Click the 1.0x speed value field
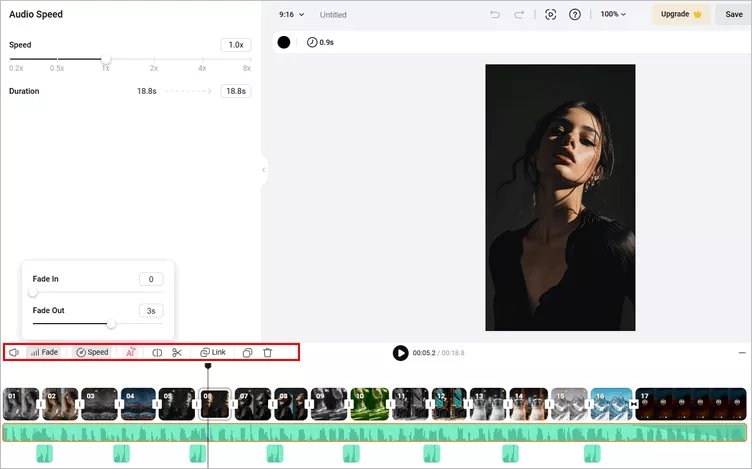 [236, 45]
